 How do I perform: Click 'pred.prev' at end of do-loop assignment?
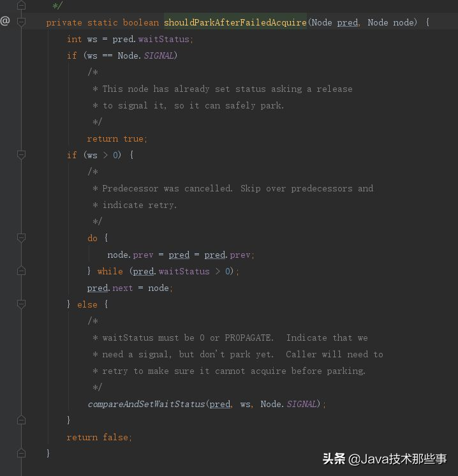[x=229, y=255]
